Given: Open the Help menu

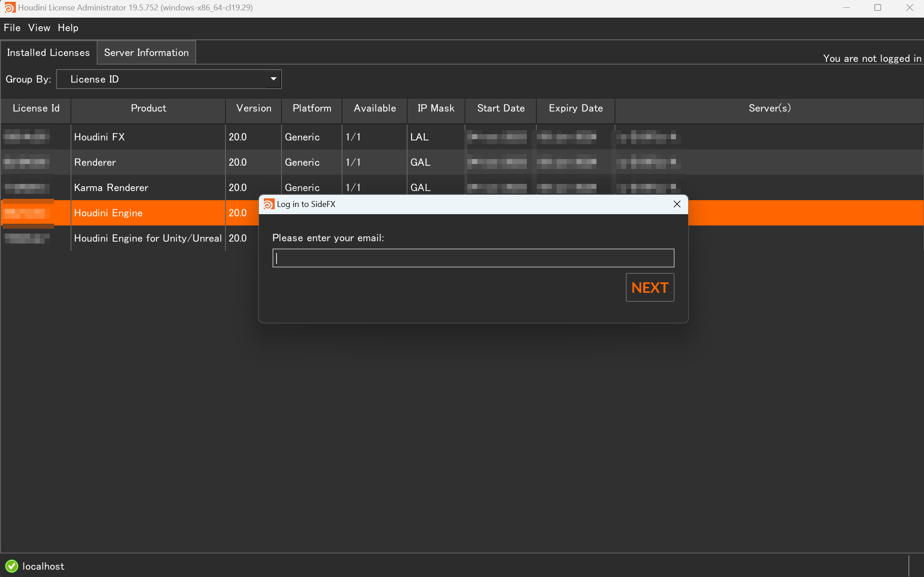Looking at the screenshot, I should (68, 28).
